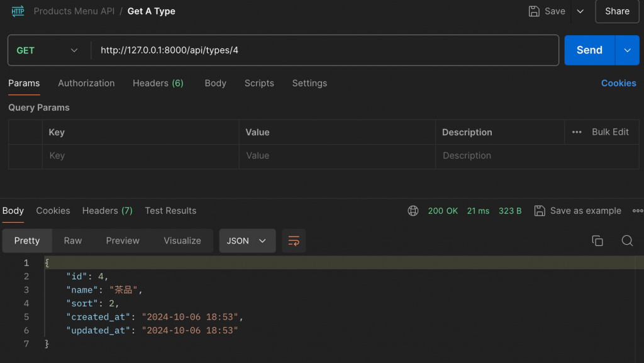Click the blue Send button

(589, 50)
